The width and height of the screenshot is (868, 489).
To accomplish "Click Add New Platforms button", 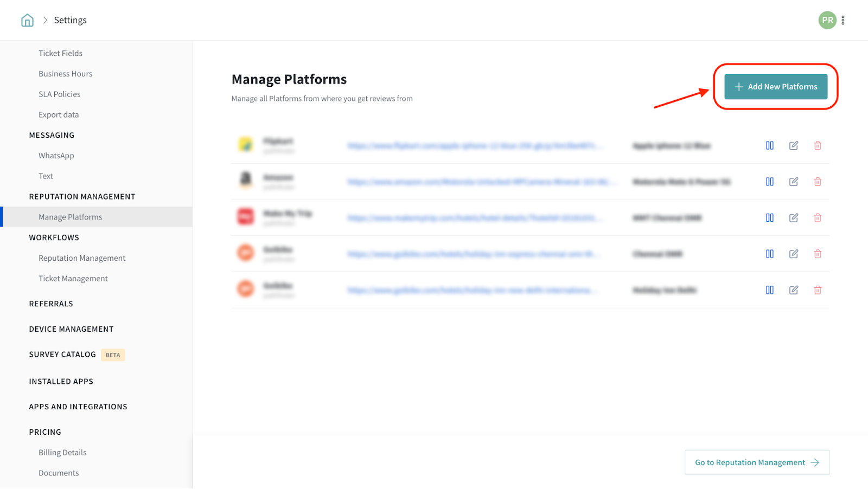I will tap(775, 87).
